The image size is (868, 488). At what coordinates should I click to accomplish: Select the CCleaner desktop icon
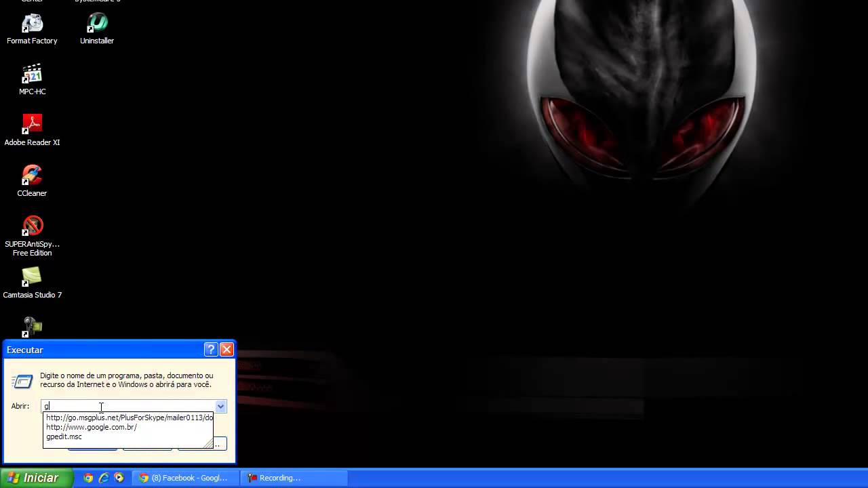[x=32, y=182]
